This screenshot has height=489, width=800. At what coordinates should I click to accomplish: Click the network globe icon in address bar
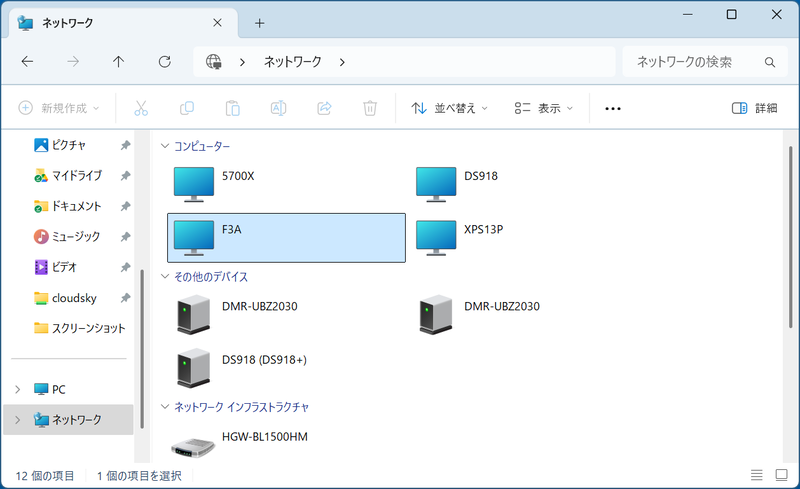tap(214, 62)
